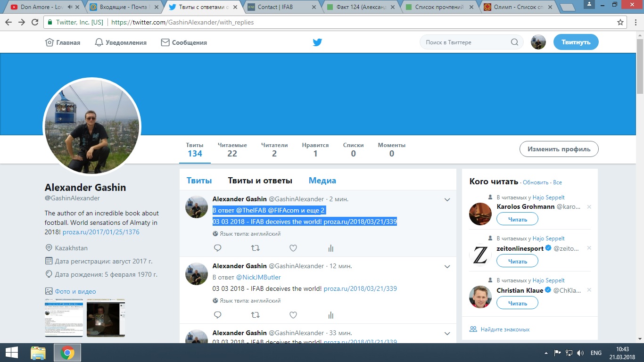
Task: Open Списки stat
Action: point(353,149)
